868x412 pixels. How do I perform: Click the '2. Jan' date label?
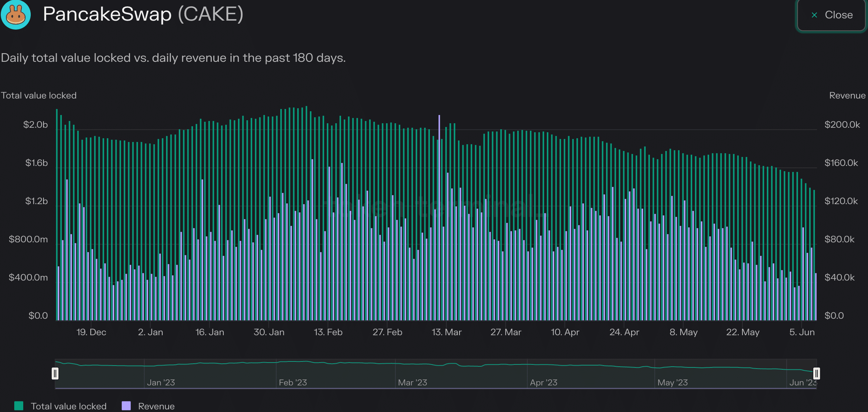(x=150, y=332)
